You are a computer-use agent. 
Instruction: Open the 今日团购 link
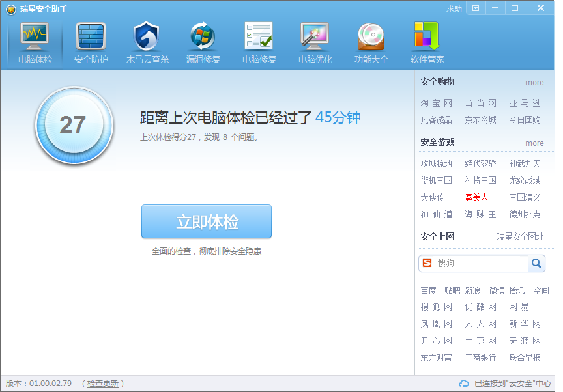point(525,120)
